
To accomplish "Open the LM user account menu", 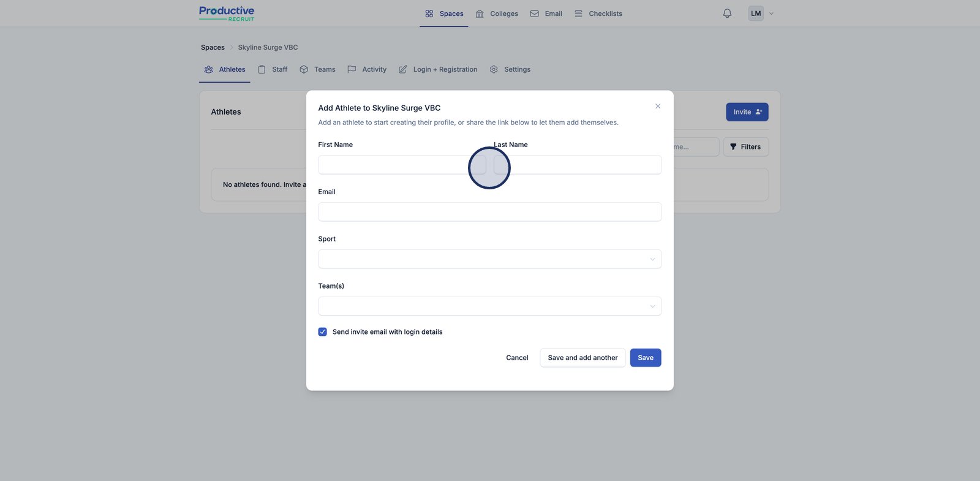I will (761, 13).
